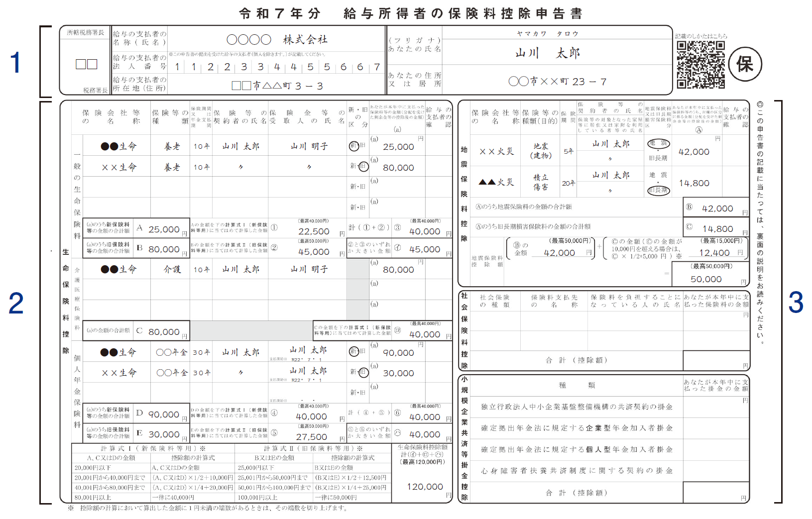This screenshot has height=519, width=812.
Task: Click the payer name field ○○○○株式会社
Action: [276, 39]
